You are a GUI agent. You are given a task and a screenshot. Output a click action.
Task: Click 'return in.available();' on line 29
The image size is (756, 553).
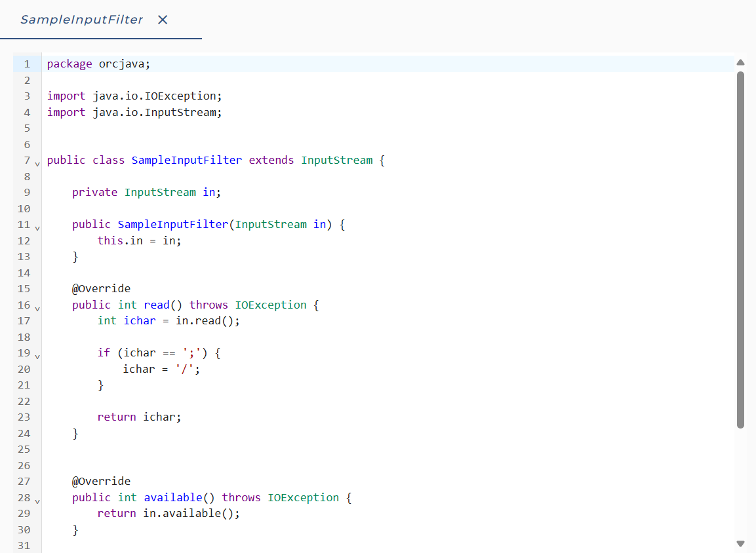coord(169,514)
